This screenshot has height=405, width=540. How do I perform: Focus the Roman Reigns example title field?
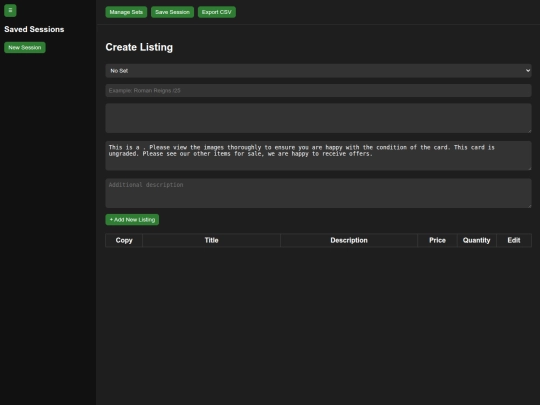318,91
